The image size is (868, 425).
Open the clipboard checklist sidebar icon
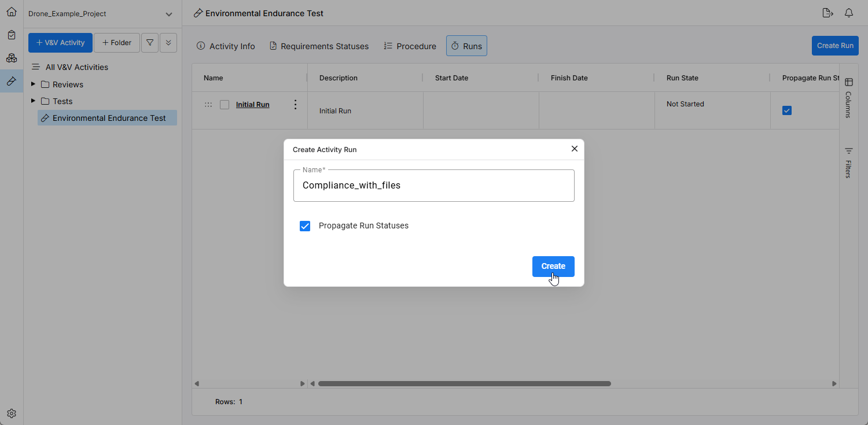tap(12, 35)
